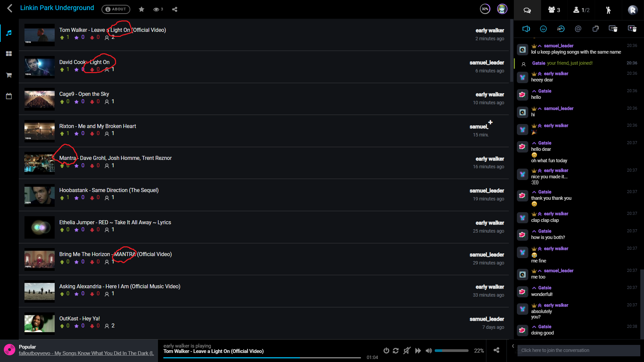644x362 pixels.
Task: Click downvote arrow on Rixton row
Action: point(92,134)
